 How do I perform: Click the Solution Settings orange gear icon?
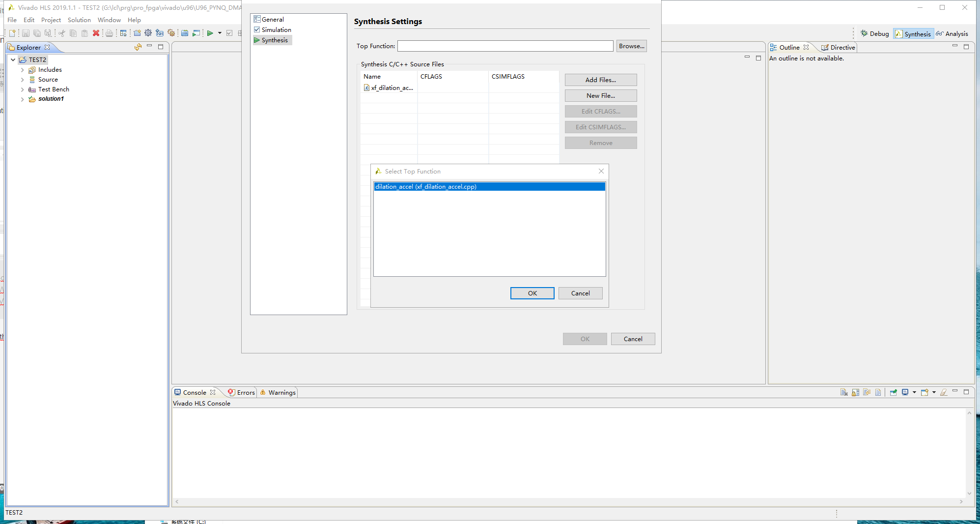point(171,33)
